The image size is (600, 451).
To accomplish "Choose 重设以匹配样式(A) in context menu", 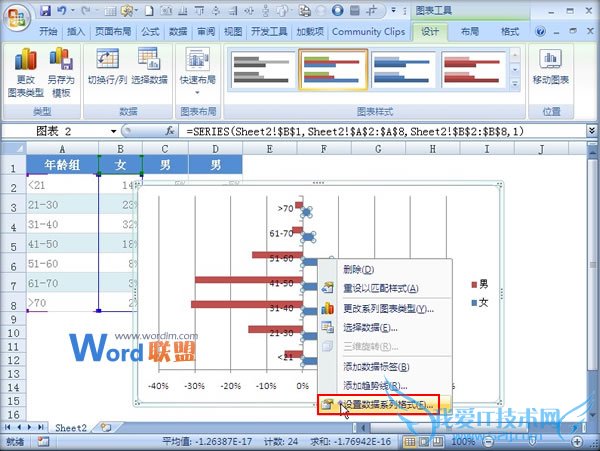I will coord(385,288).
